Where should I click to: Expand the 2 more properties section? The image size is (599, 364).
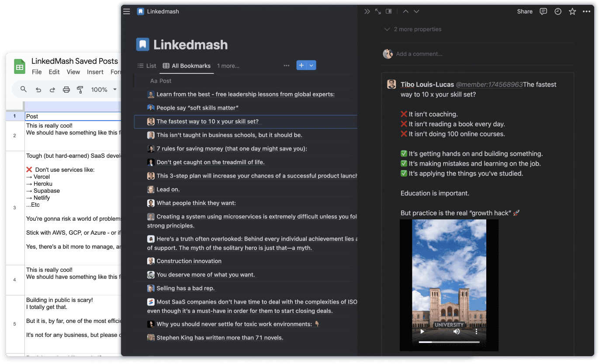tap(413, 29)
